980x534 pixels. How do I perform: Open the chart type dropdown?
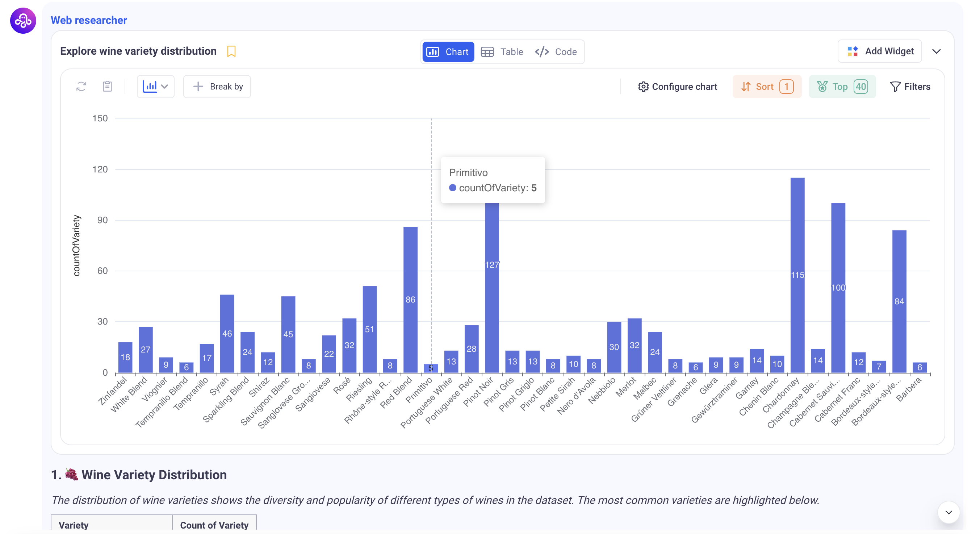[x=155, y=86]
